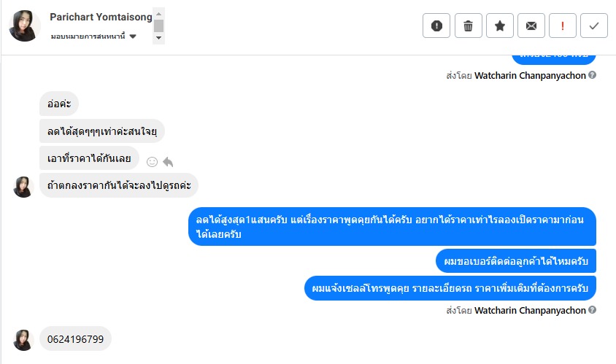The width and height of the screenshot is (616, 364).
Task: Click help icon beside lower sender name
Action: click(593, 310)
